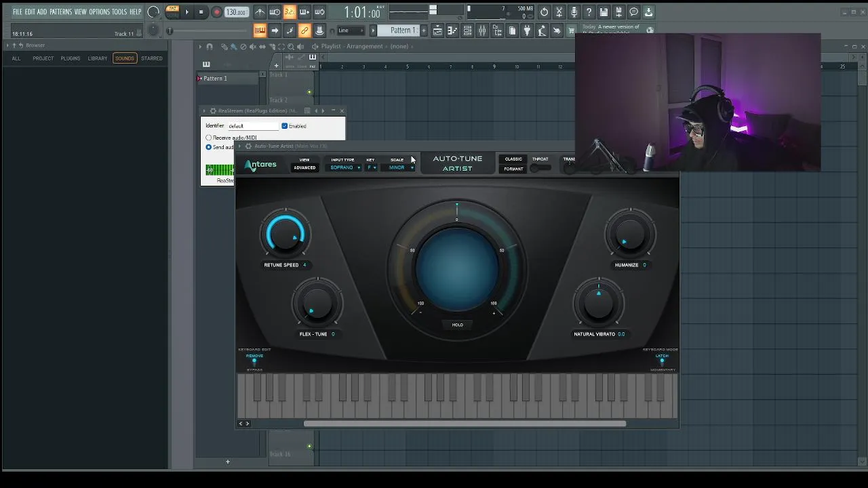868x488 pixels.
Task: Toggle the countdown before recording icon
Action: (290, 12)
